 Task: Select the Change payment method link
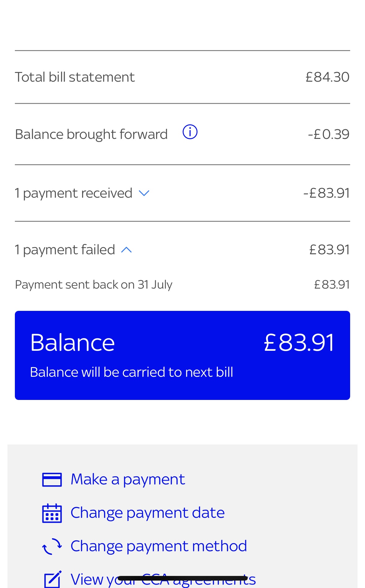tap(159, 546)
